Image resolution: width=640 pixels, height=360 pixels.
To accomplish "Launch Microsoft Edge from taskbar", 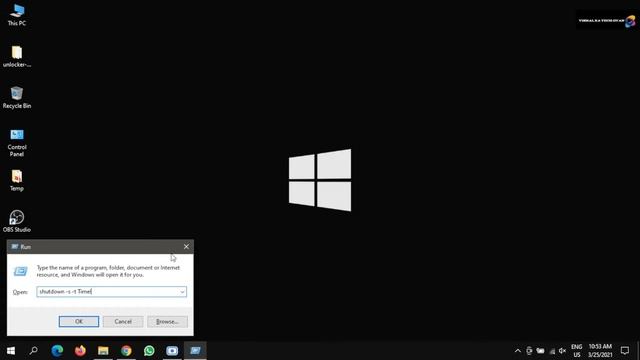I will tap(57, 351).
